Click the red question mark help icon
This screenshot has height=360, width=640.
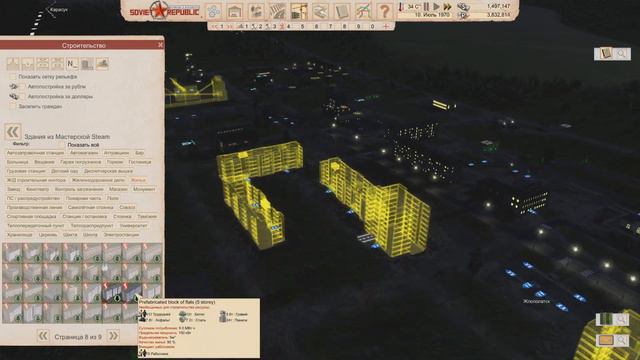click(384, 11)
